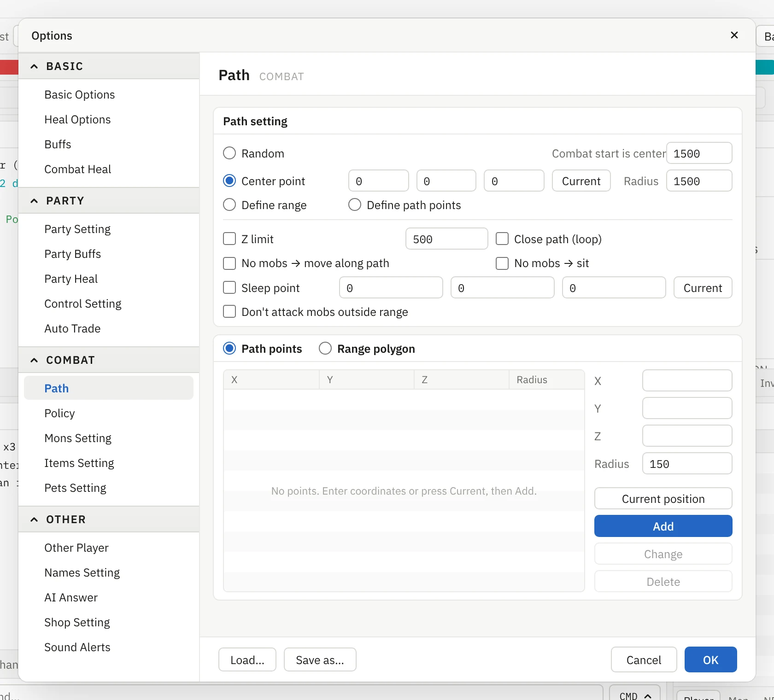The image size is (774, 700).
Task: Click the path point Radius 150 field
Action: pos(687,464)
